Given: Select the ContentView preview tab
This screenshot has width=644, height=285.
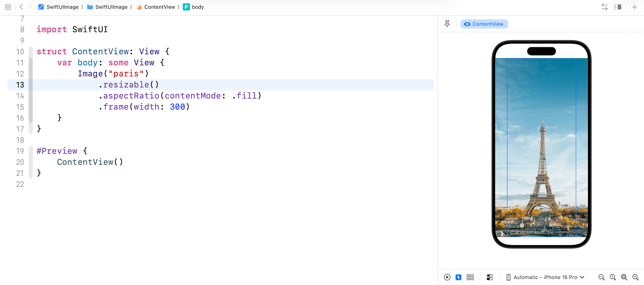Looking at the screenshot, I should pos(484,24).
